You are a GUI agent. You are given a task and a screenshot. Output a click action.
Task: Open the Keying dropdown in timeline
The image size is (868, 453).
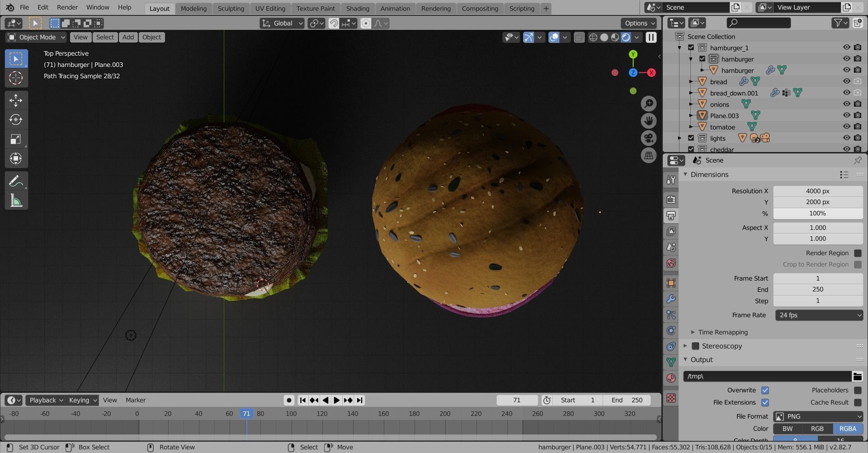tap(82, 400)
